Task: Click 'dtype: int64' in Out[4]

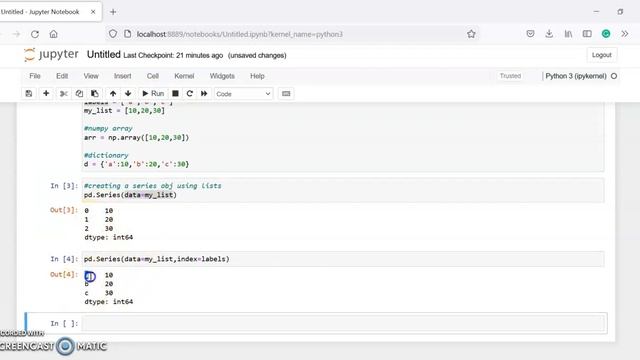Action: coord(109,302)
